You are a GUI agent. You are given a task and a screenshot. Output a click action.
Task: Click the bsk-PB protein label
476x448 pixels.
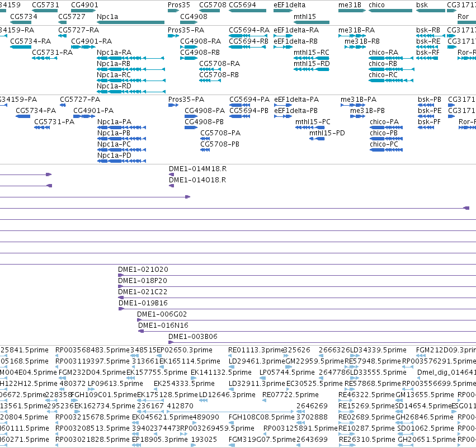click(430, 100)
